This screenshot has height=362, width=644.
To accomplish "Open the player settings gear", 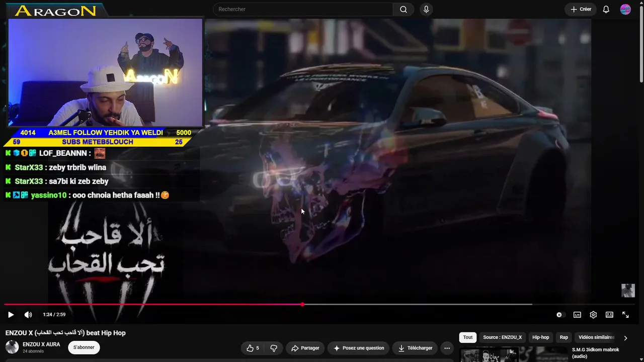I will tap(593, 315).
